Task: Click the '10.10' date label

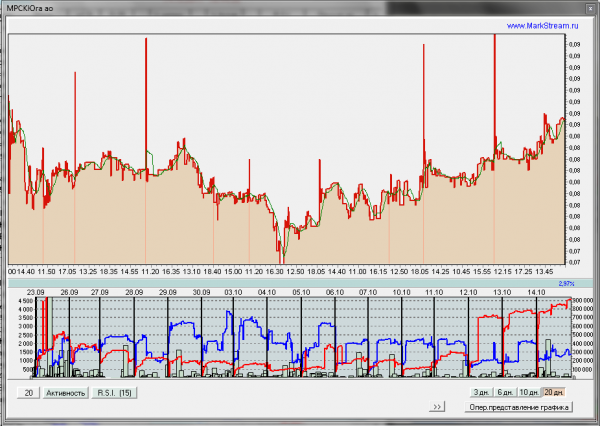Action: [x=401, y=292]
